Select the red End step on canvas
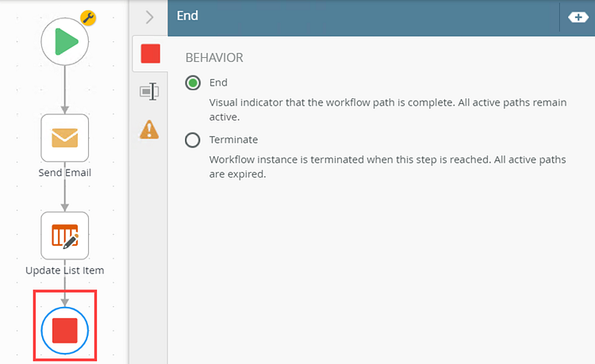This screenshot has width=595, height=364. tap(65, 330)
